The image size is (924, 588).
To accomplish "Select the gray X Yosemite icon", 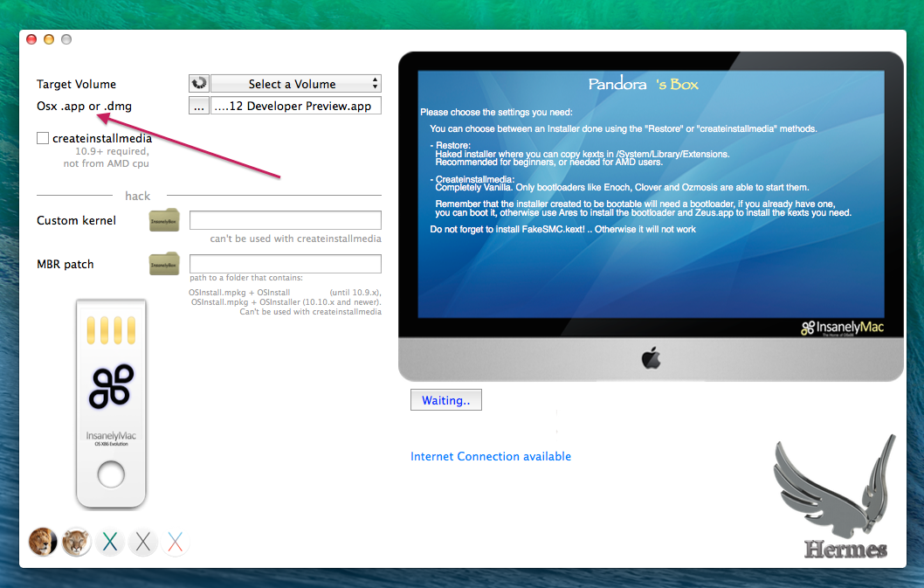I will point(142,542).
